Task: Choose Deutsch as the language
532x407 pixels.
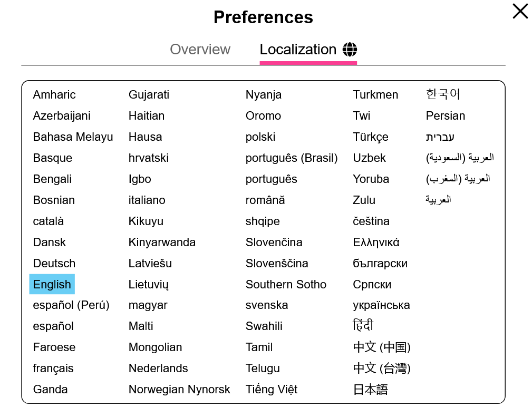Action: 54,263
